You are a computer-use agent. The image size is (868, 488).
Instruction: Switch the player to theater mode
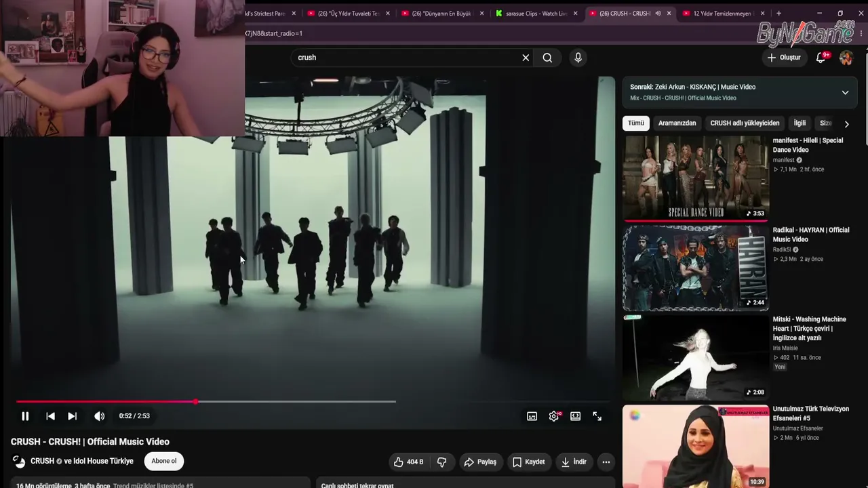(x=576, y=416)
